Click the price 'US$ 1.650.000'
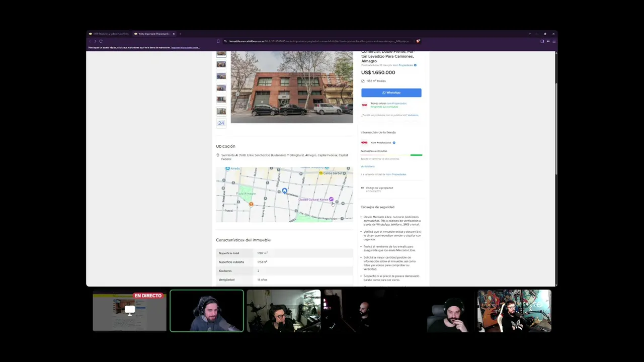644x362 pixels. pos(378,72)
